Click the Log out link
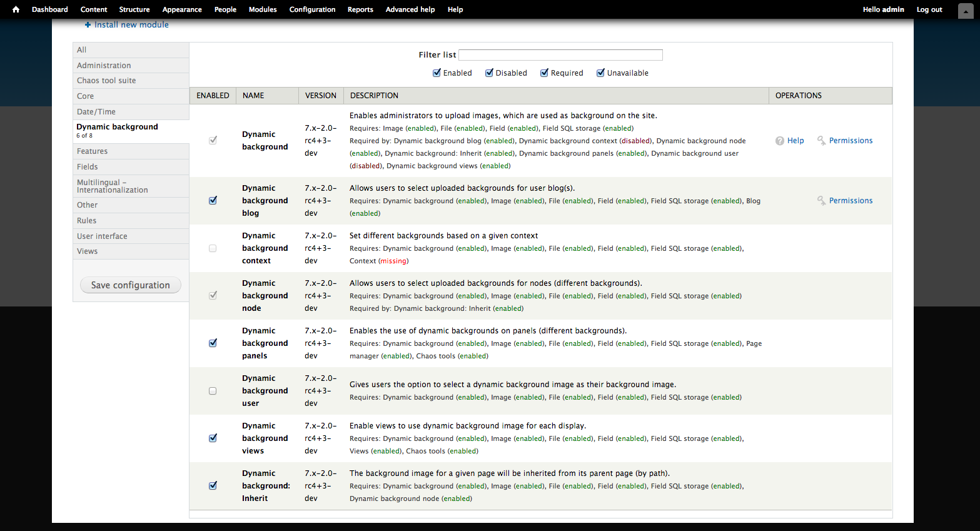Screen dimensions: 980x531 (929, 9)
